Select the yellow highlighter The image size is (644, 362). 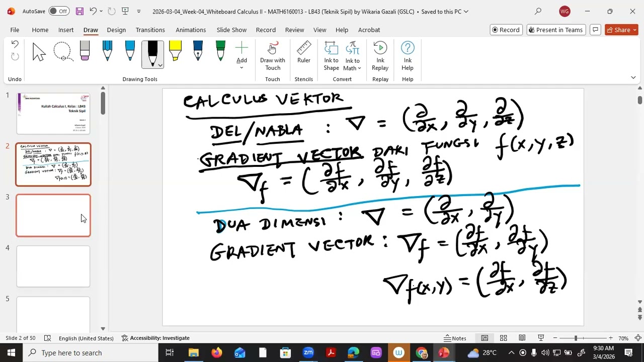[175, 52]
